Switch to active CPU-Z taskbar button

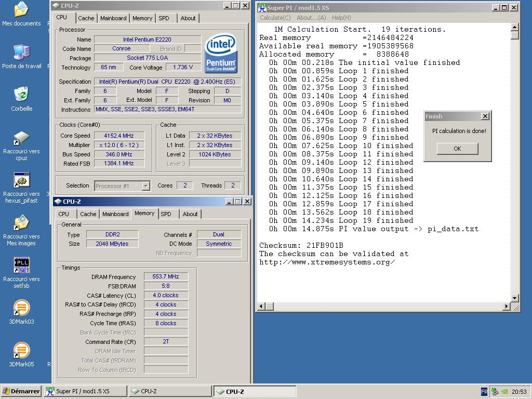[255, 391]
